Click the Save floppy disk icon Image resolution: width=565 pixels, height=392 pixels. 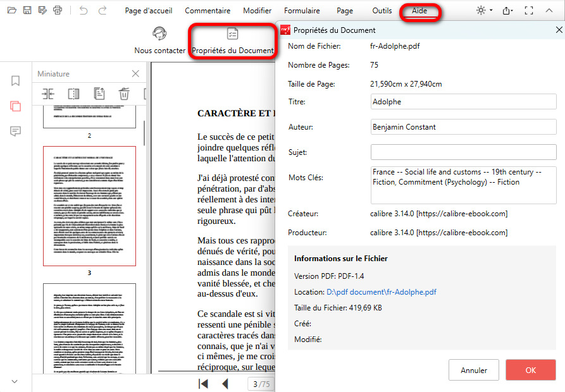pyautogui.click(x=27, y=10)
